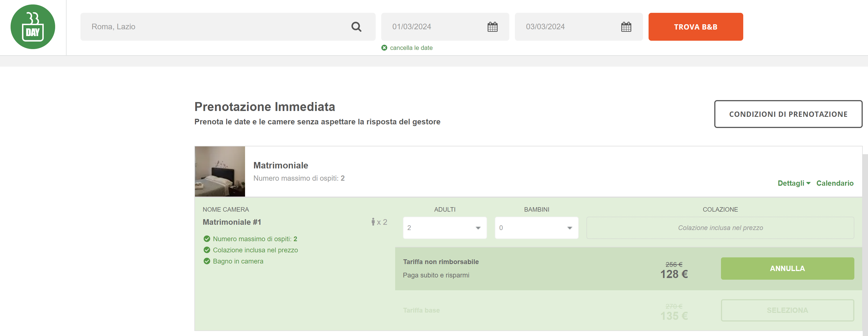Open the check-out date calendar icon
Image resolution: width=868 pixels, height=336 pixels.
[x=626, y=27]
